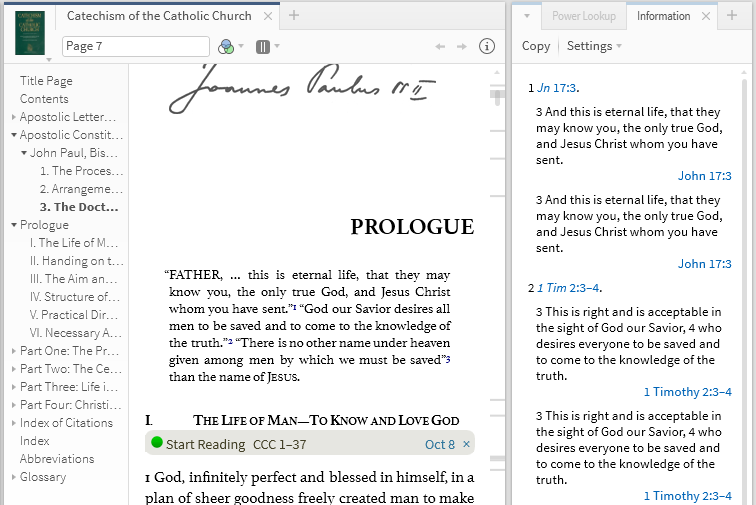Screen dimensions: 756x505
Task: Open 'V. Practical Directions' item
Action: [x=74, y=314]
